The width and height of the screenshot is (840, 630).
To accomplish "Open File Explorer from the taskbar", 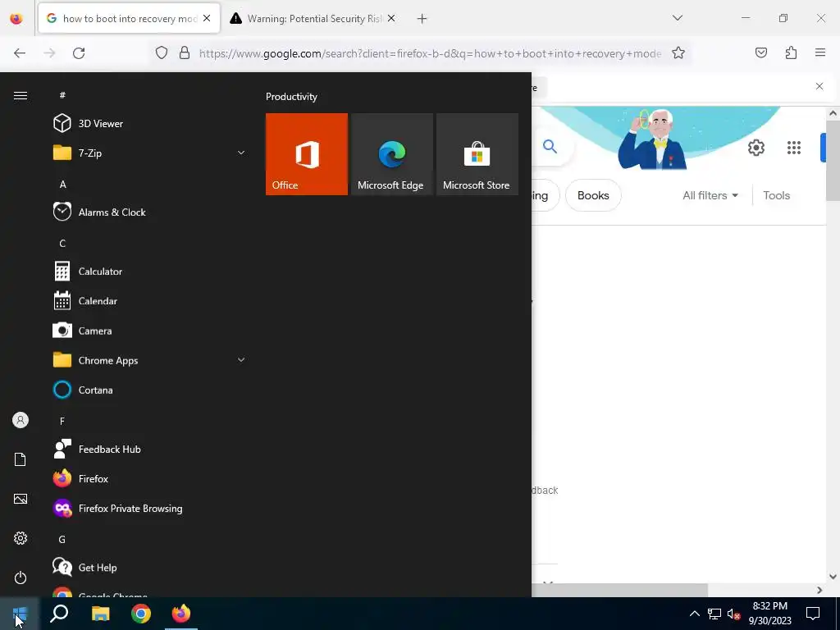I will (x=100, y=614).
